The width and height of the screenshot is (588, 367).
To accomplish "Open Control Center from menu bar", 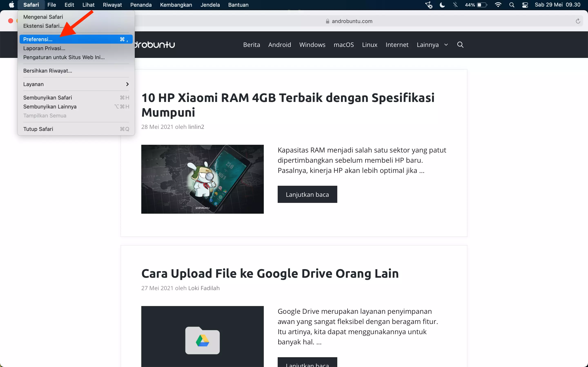I will [x=525, y=5].
